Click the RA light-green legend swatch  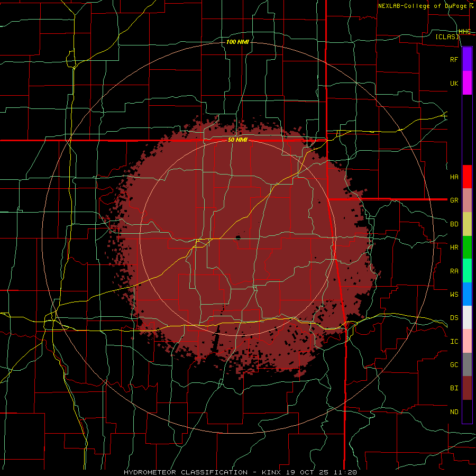pyautogui.click(x=467, y=271)
